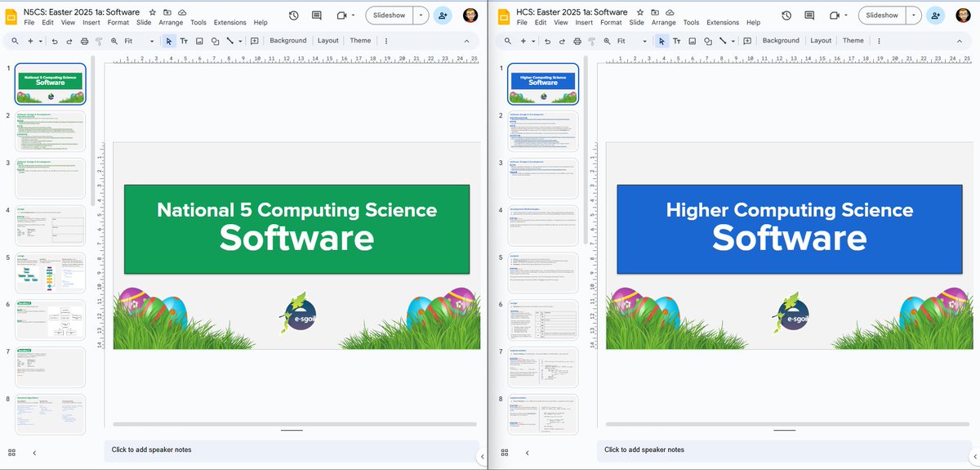Start a video call from HCS window
This screenshot has width=980, height=470.
point(834,16)
